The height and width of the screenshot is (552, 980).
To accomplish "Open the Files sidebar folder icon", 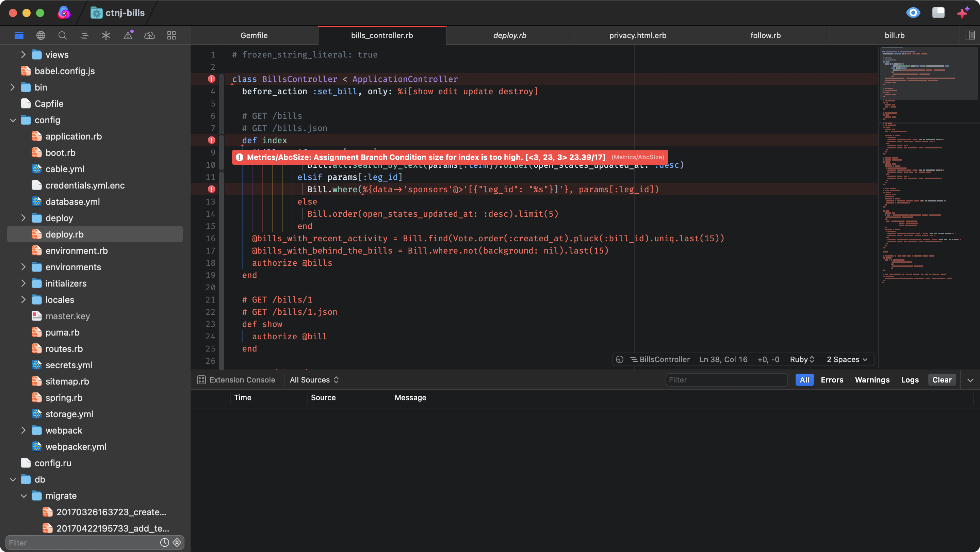I will point(19,35).
